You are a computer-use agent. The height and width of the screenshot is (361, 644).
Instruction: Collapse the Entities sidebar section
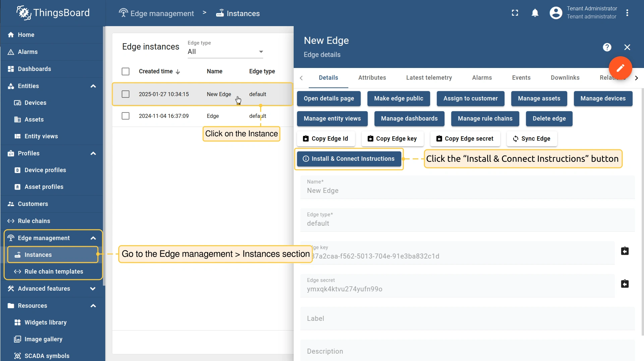[93, 86]
